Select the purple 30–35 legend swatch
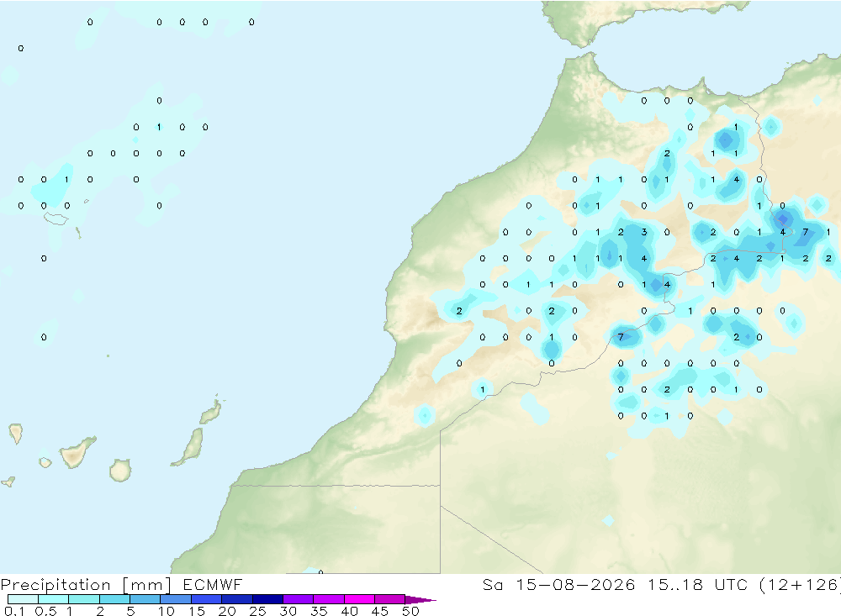841x616 pixels. [x=298, y=599]
